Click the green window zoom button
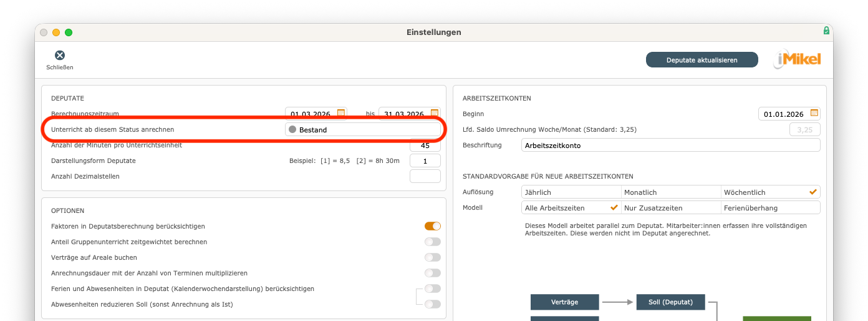Screen dimensions: 868x321 pos(69,32)
